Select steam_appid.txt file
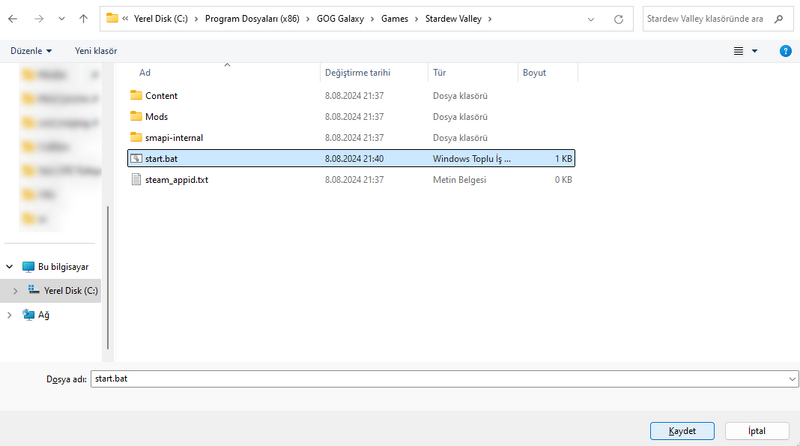The image size is (800, 446). (351, 180)
